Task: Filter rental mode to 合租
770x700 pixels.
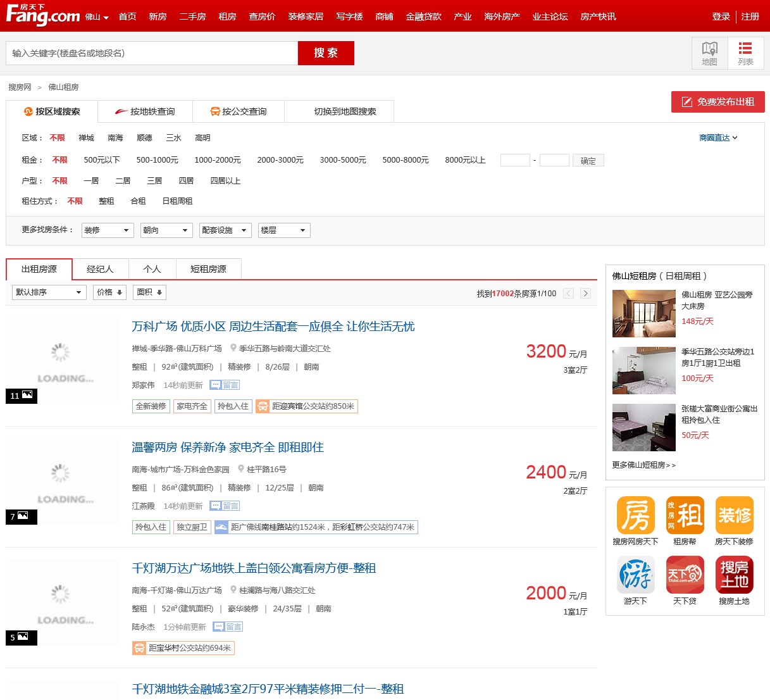Action: [x=138, y=201]
